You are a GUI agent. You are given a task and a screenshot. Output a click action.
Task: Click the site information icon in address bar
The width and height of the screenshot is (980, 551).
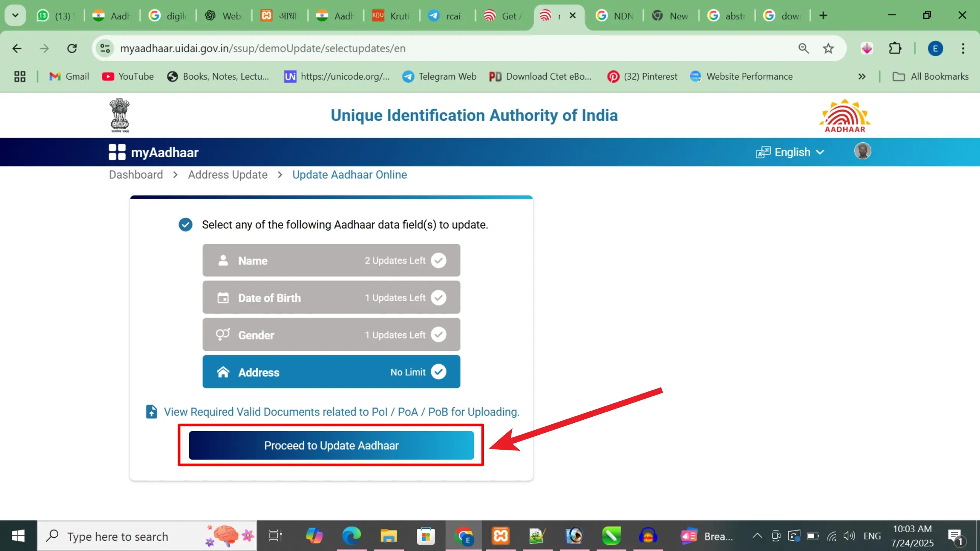tap(105, 49)
